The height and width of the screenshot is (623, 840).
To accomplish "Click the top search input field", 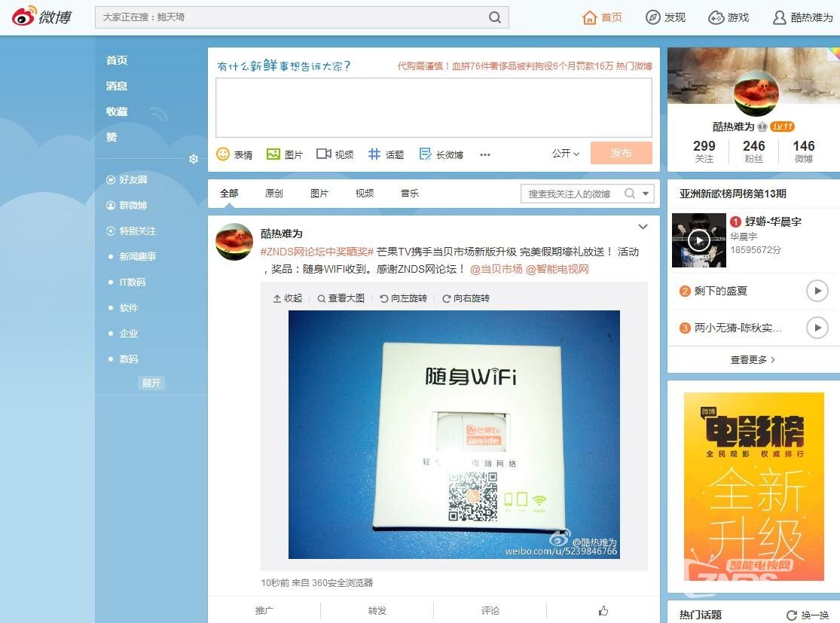I will (292, 17).
